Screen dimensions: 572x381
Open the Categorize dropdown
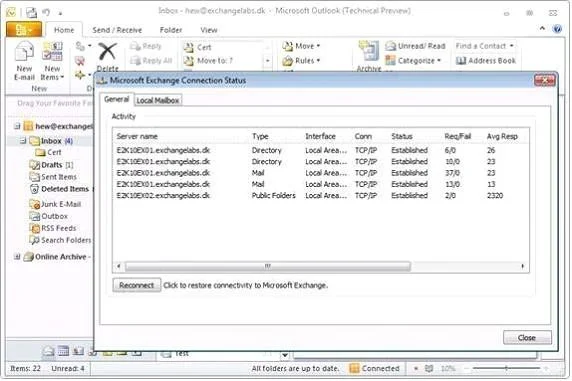click(413, 61)
